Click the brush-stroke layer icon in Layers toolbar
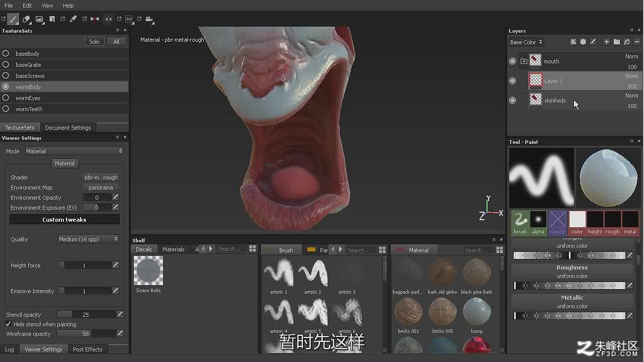This screenshot has height=362, width=644. point(593,42)
